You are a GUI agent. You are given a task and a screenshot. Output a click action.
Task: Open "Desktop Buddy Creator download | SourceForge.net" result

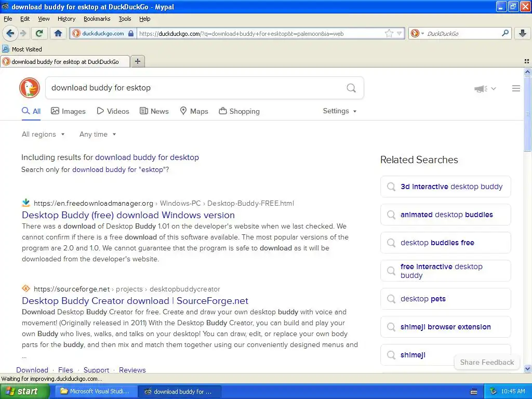point(135,301)
